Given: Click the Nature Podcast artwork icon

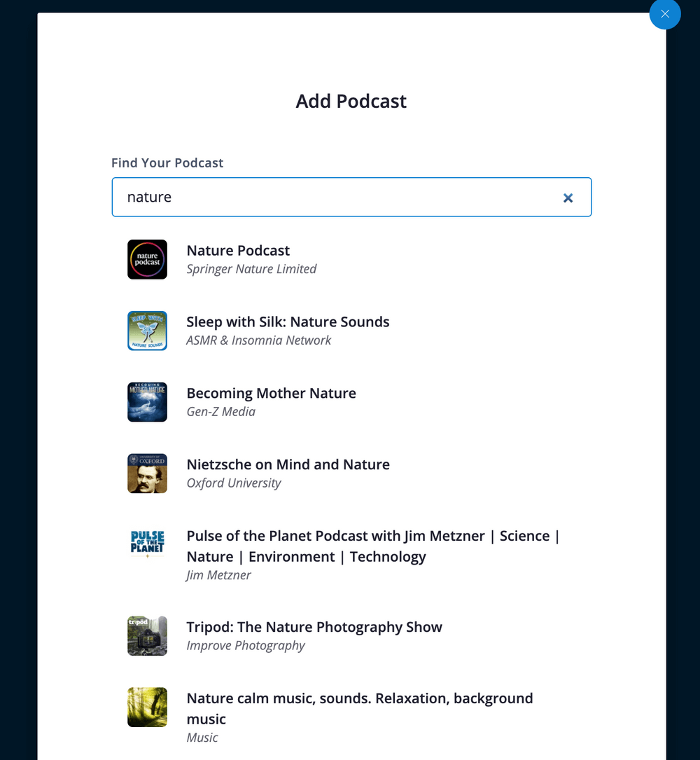Looking at the screenshot, I should point(147,259).
